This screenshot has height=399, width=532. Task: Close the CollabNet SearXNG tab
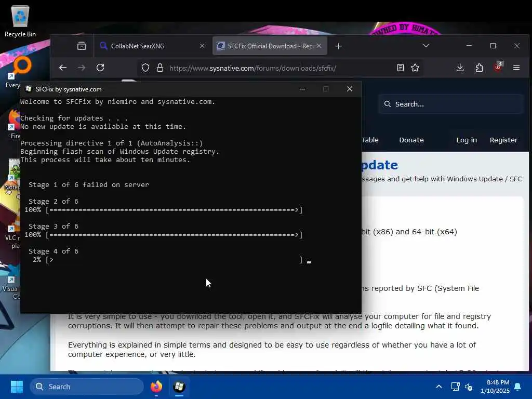(202, 46)
